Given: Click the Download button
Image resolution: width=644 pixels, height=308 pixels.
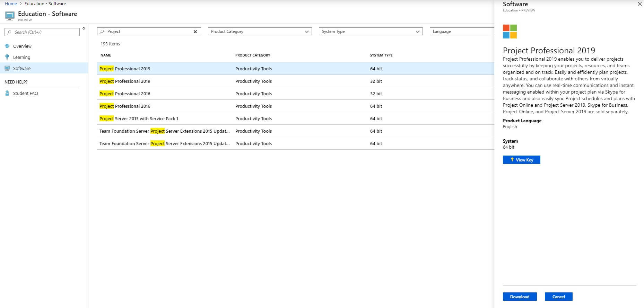Looking at the screenshot, I should click(520, 297).
